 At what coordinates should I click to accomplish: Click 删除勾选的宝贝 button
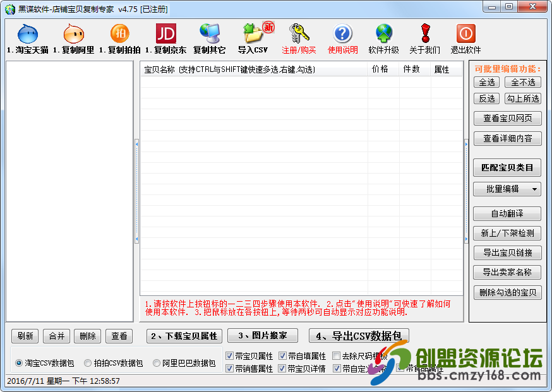point(507,292)
